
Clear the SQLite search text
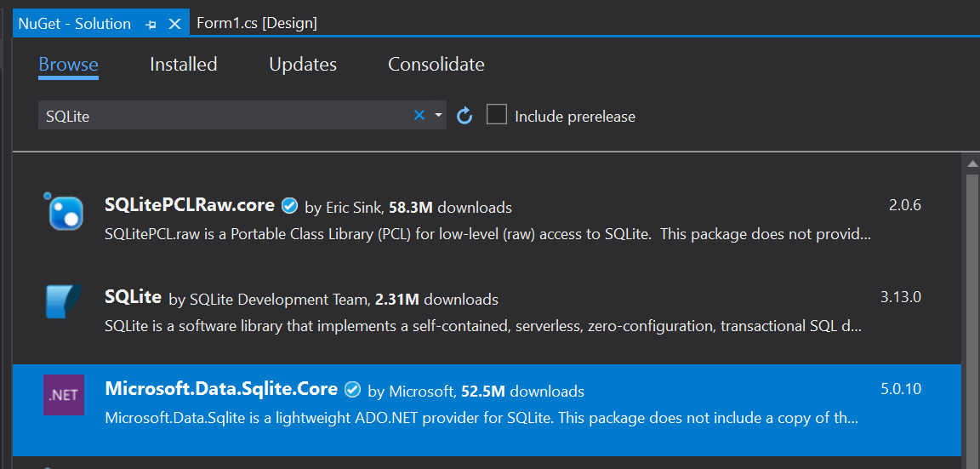pyautogui.click(x=419, y=115)
